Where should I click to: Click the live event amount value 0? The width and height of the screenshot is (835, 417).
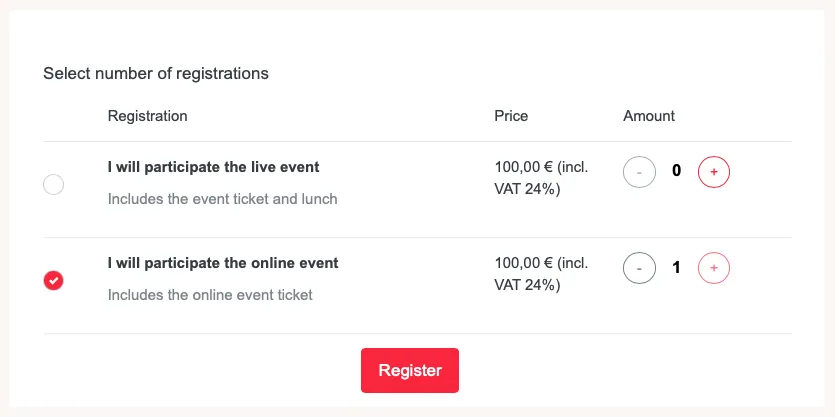[x=676, y=171]
